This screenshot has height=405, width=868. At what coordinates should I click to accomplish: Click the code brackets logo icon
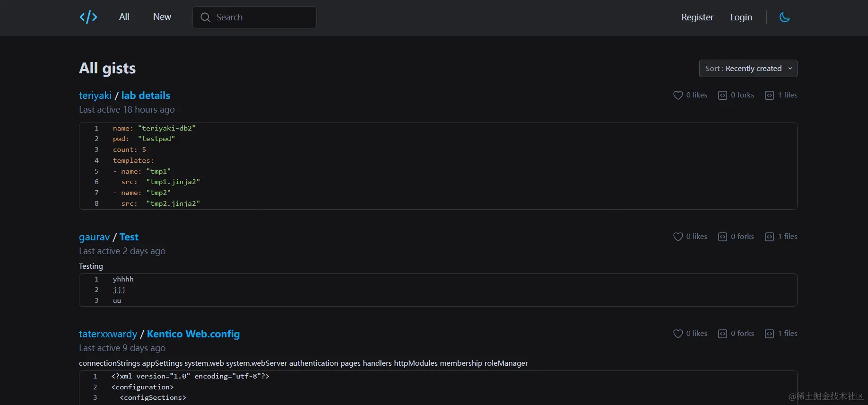pyautogui.click(x=88, y=18)
